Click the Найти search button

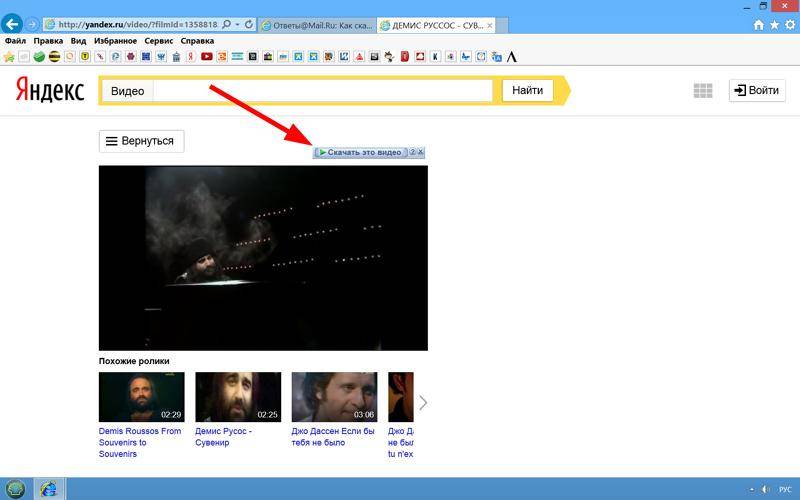[x=528, y=90]
